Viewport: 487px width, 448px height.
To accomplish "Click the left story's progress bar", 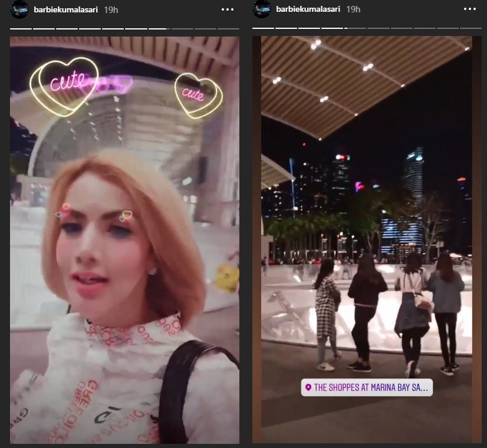I will click(124, 28).
